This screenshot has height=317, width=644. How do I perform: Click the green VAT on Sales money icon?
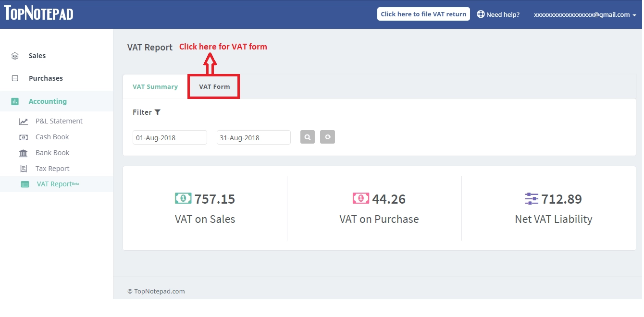(183, 198)
